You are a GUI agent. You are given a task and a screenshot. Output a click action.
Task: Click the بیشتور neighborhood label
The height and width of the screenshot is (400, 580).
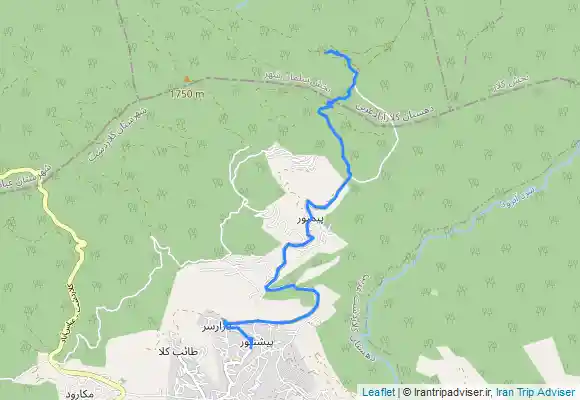coord(257,343)
